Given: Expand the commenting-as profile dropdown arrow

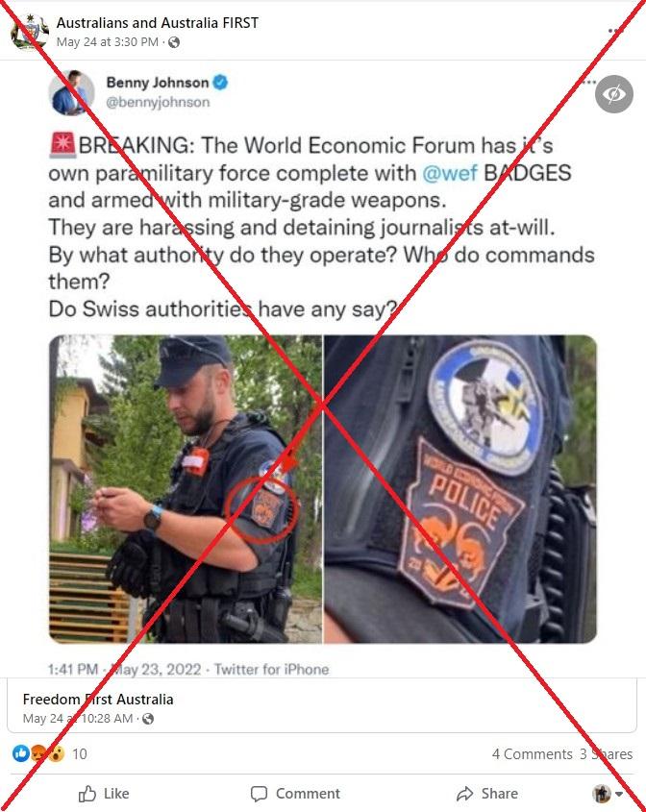Looking at the screenshot, I should [x=618, y=794].
